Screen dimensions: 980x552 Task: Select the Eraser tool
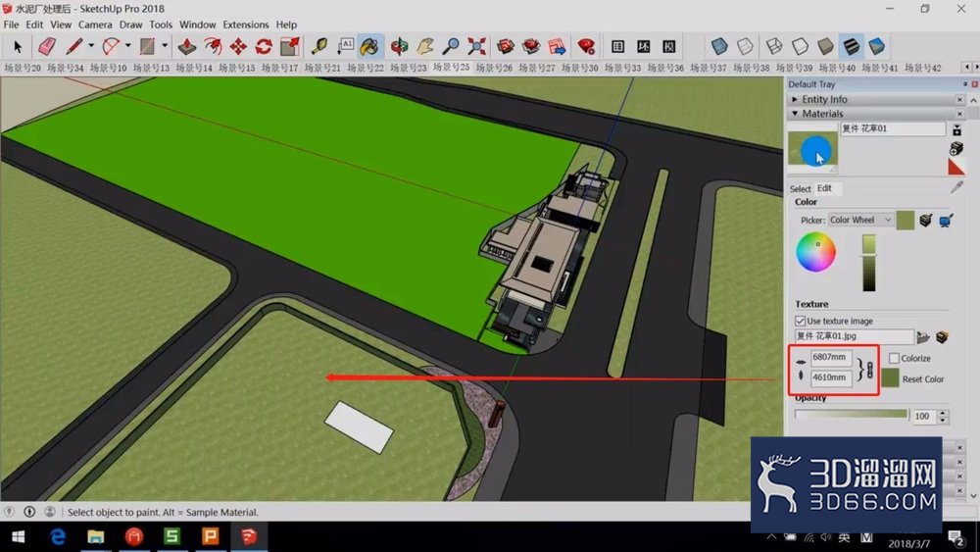coord(47,46)
